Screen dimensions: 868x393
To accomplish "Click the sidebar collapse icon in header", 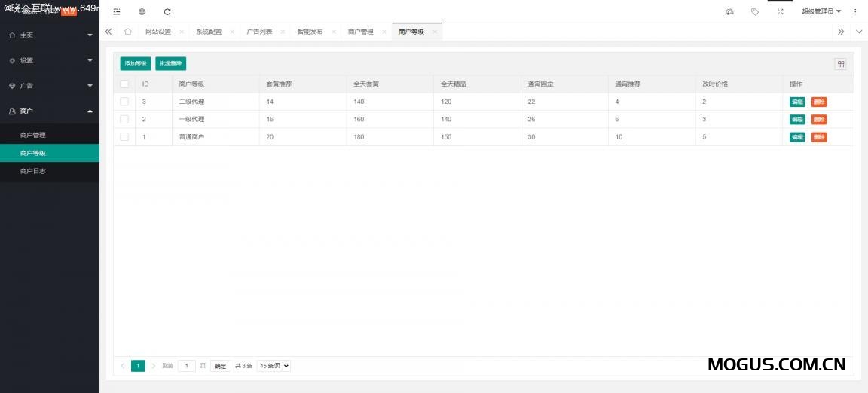I will pyautogui.click(x=116, y=11).
